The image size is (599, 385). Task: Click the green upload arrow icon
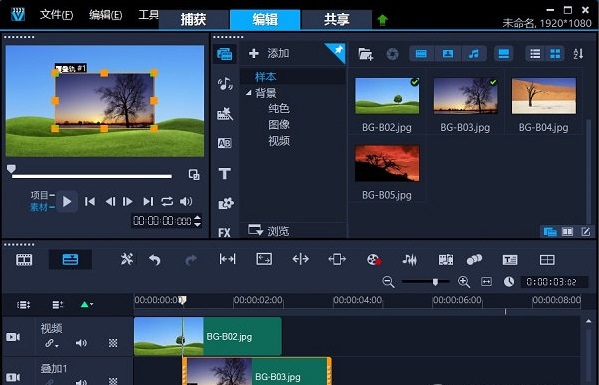pyautogui.click(x=382, y=20)
